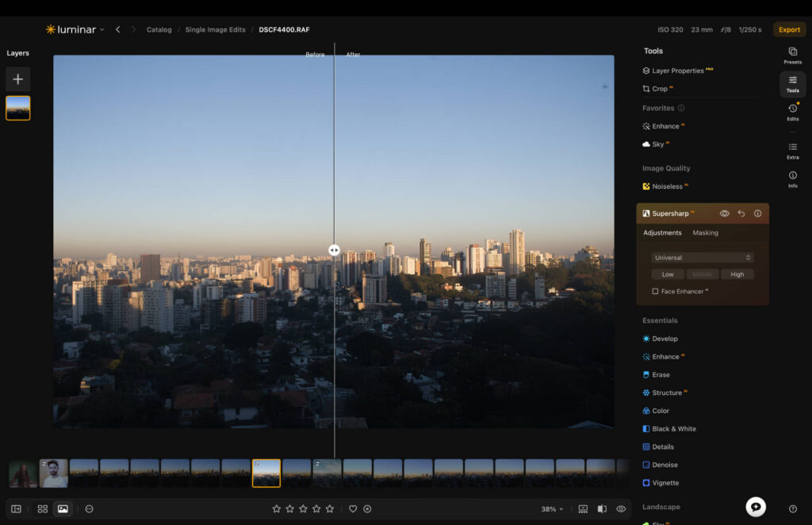Viewport: 812px width, 525px height.
Task: Click the ISO 320 value
Action: tap(670, 29)
